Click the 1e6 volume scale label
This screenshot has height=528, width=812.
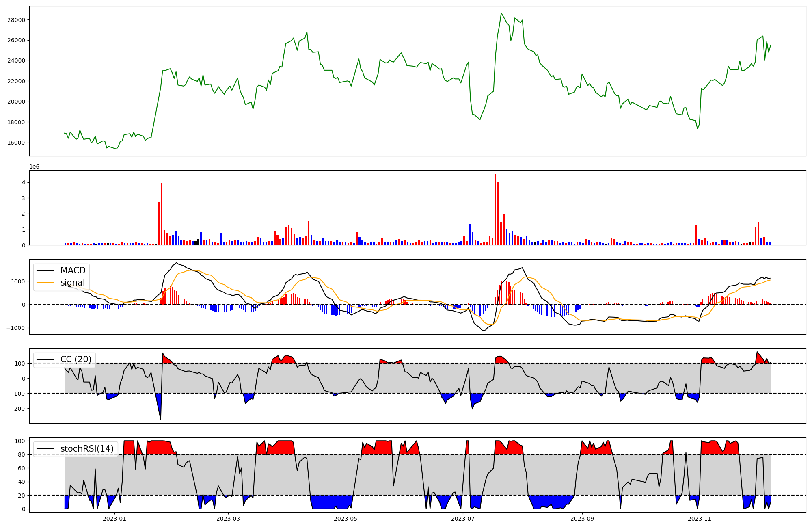34,167
